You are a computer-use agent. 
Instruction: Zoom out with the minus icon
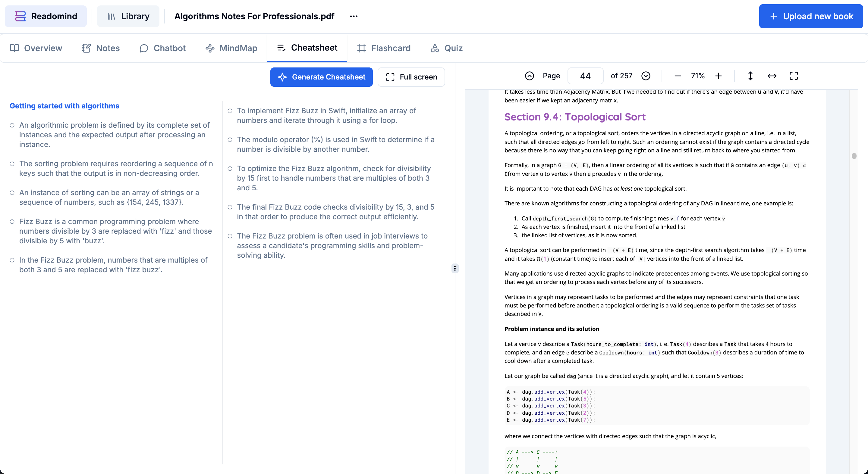click(678, 76)
